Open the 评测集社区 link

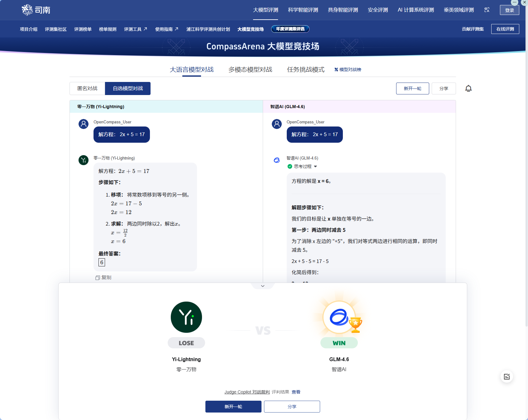tap(56, 29)
